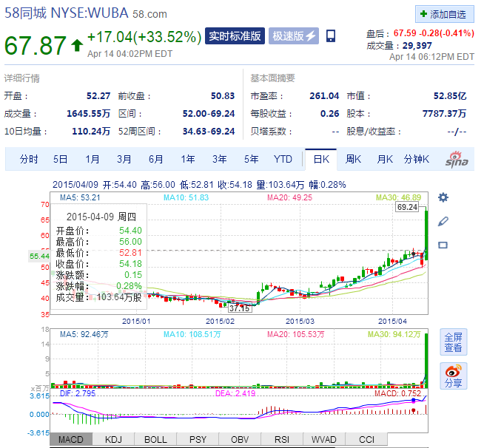Switch to 极速版 fast mode
The height and width of the screenshot is (448, 484).
pos(294,35)
